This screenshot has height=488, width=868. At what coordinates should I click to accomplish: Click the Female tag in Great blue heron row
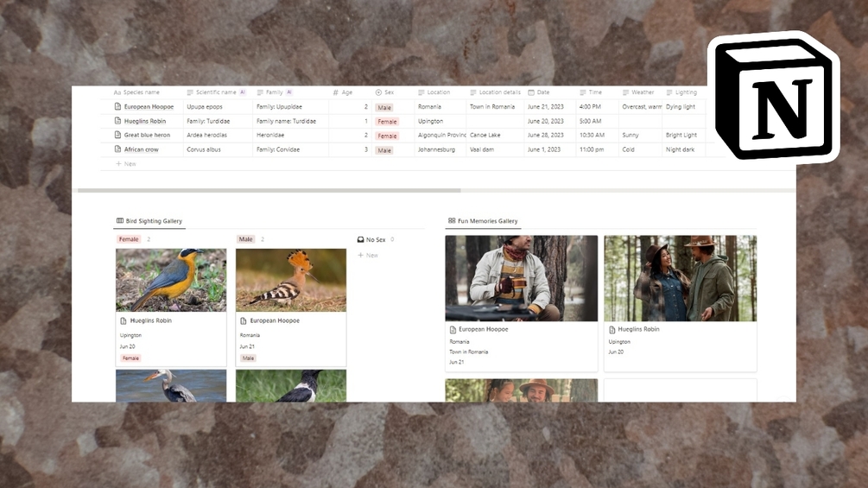click(387, 136)
